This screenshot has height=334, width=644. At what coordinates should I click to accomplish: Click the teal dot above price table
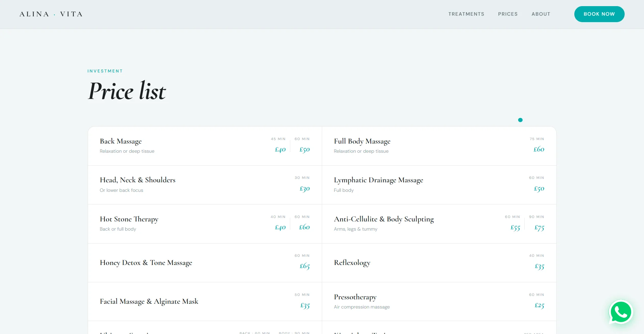tap(520, 120)
